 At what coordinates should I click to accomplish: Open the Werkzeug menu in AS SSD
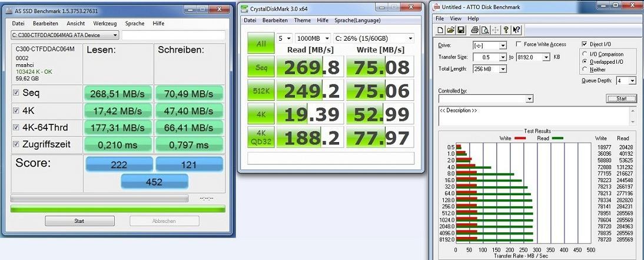105,24
